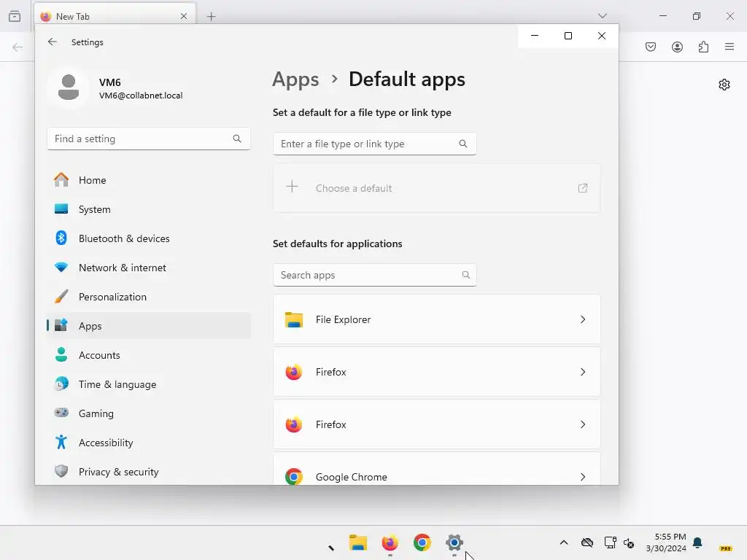This screenshot has height=560, width=747.
Task: Expand the first Firefox entry chevron
Action: tap(583, 372)
